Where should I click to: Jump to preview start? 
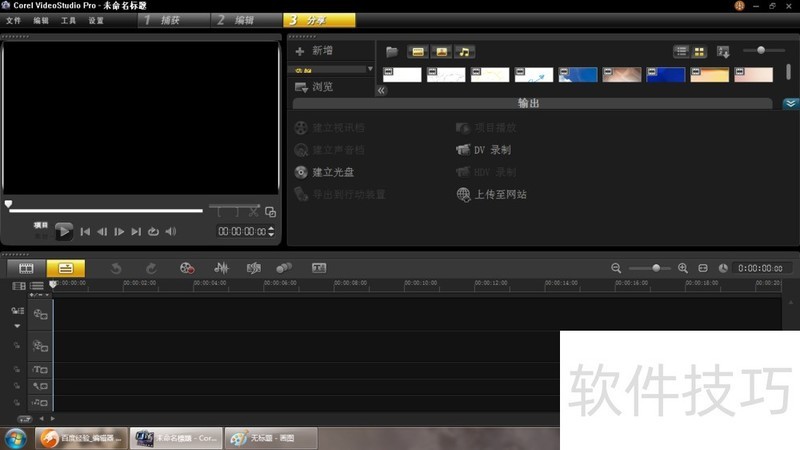pos(85,232)
